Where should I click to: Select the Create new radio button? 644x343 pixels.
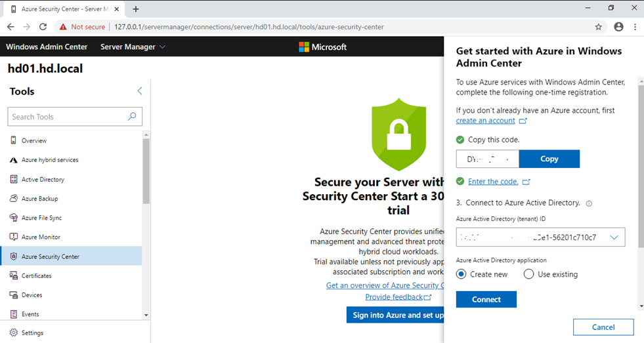click(462, 274)
